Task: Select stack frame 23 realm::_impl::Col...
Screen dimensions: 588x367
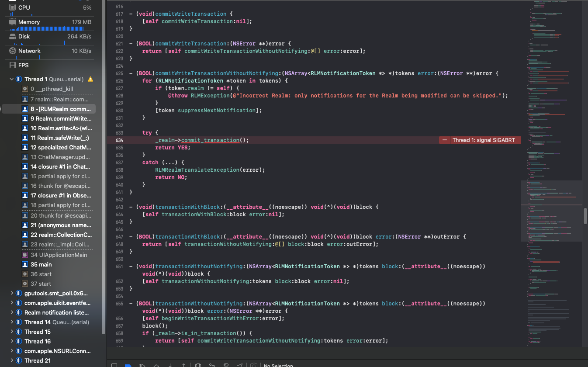Action: coord(49,244)
